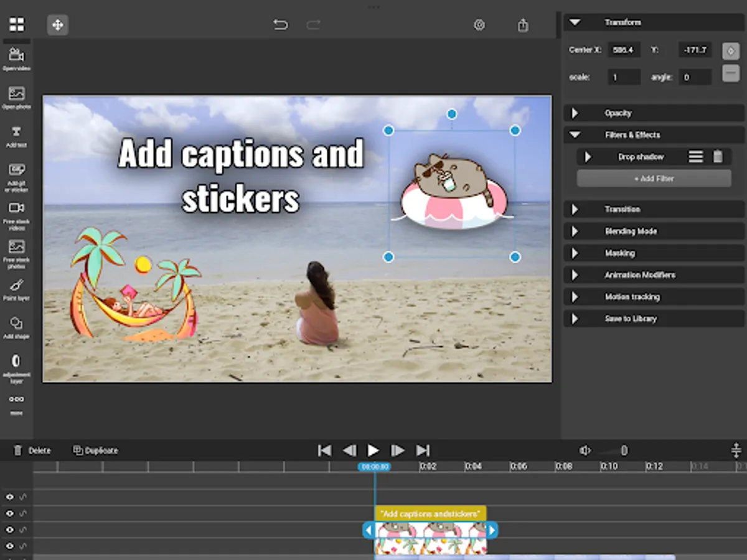This screenshot has width=747, height=560.
Task: Click the Add text tool
Action: coord(16,133)
